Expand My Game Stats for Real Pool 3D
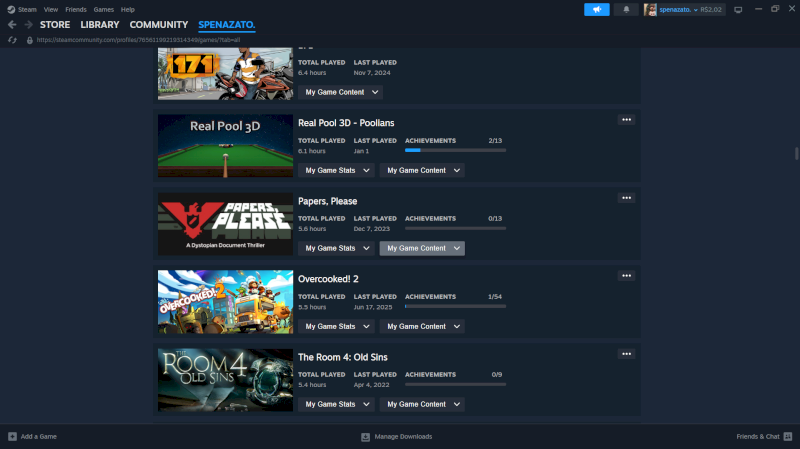800x449 pixels. click(336, 170)
